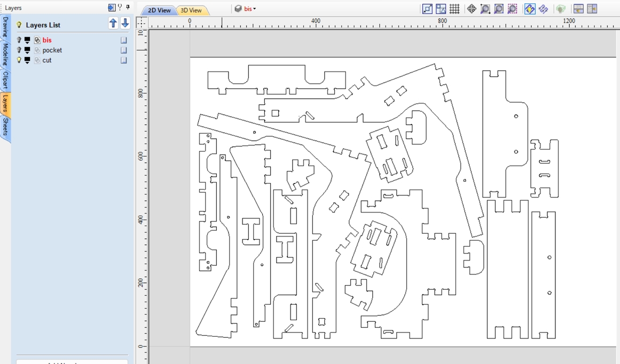Image resolution: width=620 pixels, height=364 pixels.
Task: Tile 2D and 3D views horizontally icon
Action: pyautogui.click(x=578, y=9)
